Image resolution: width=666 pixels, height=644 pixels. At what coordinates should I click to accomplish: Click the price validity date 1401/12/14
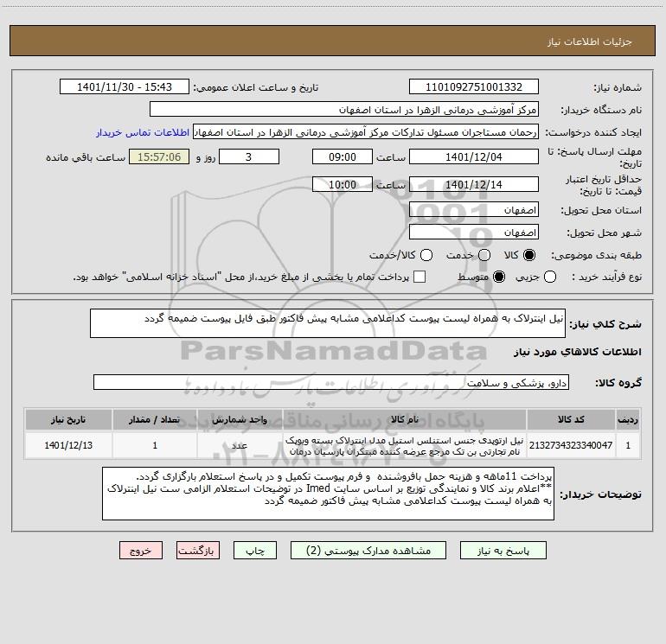click(x=474, y=184)
